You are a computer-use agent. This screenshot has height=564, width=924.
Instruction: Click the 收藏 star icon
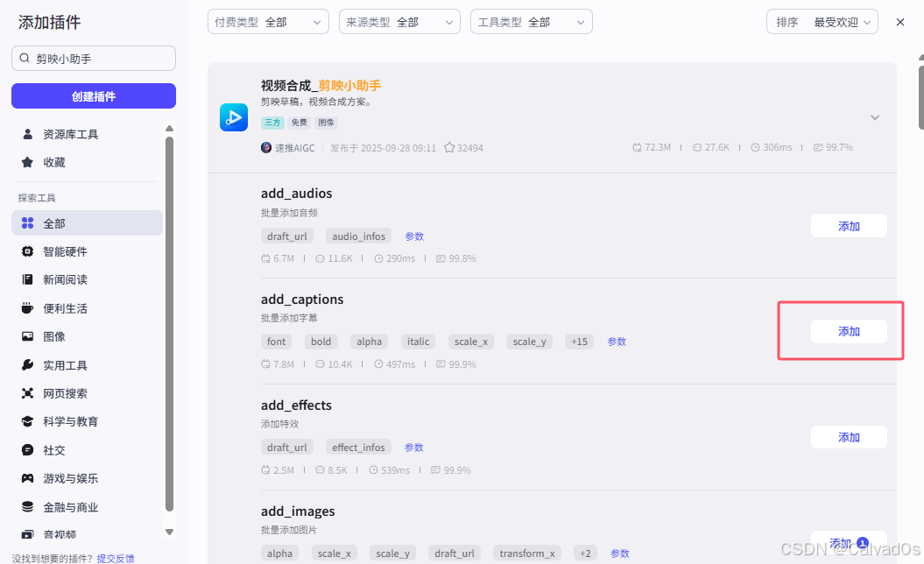click(x=27, y=162)
